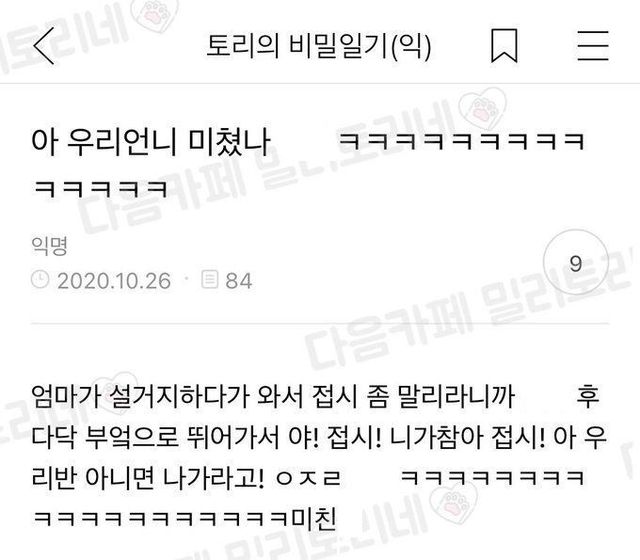
Task: Click the clock icon beside the date
Action: pyautogui.click(x=40, y=280)
